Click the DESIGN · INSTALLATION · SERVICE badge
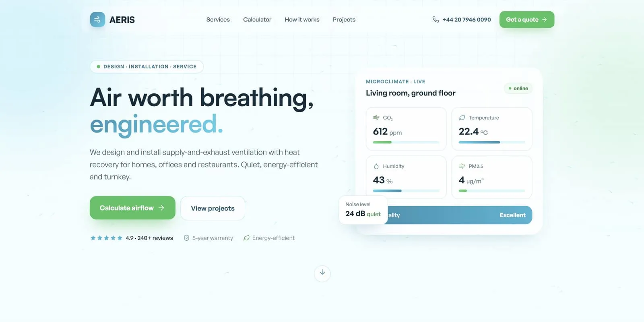644x322 pixels. 147,66
